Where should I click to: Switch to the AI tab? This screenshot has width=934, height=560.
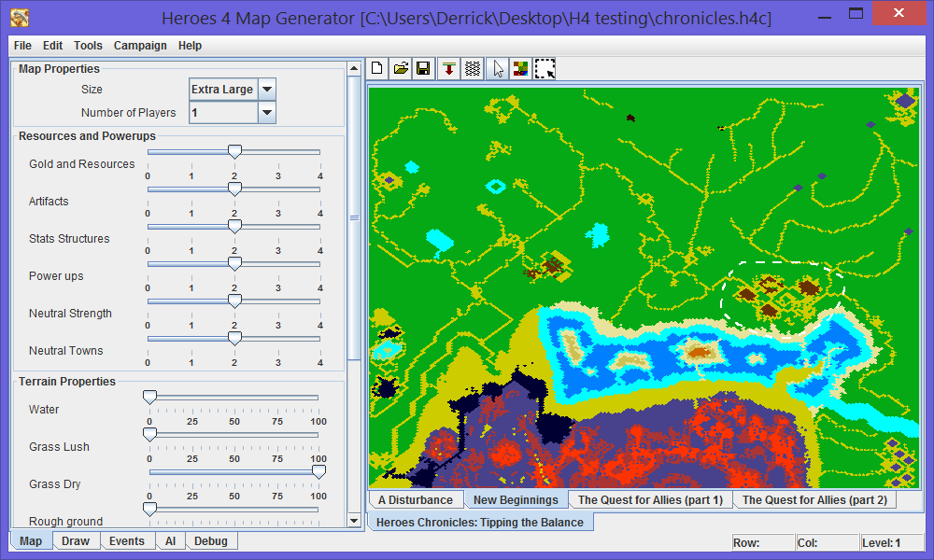click(170, 541)
